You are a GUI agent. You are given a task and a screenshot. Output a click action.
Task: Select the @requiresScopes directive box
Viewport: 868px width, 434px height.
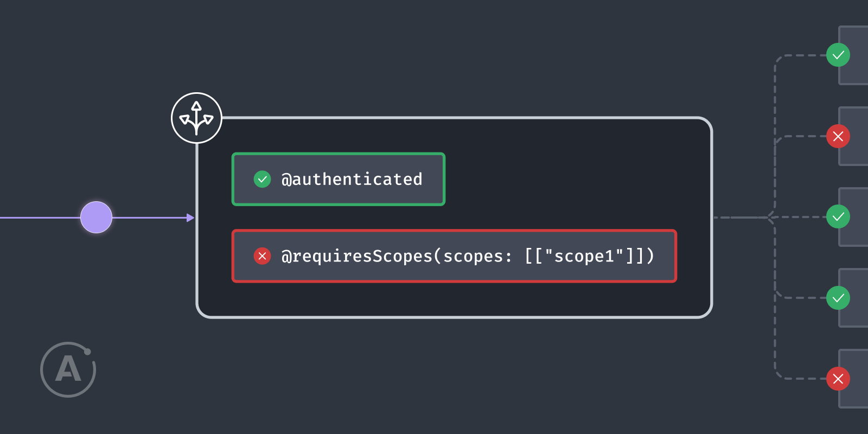click(454, 256)
